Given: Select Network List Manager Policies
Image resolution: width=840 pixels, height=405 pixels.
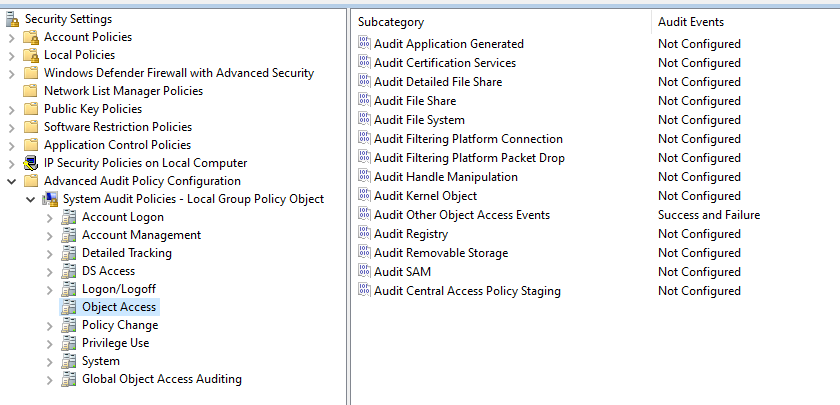Looking at the screenshot, I should tap(123, 91).
